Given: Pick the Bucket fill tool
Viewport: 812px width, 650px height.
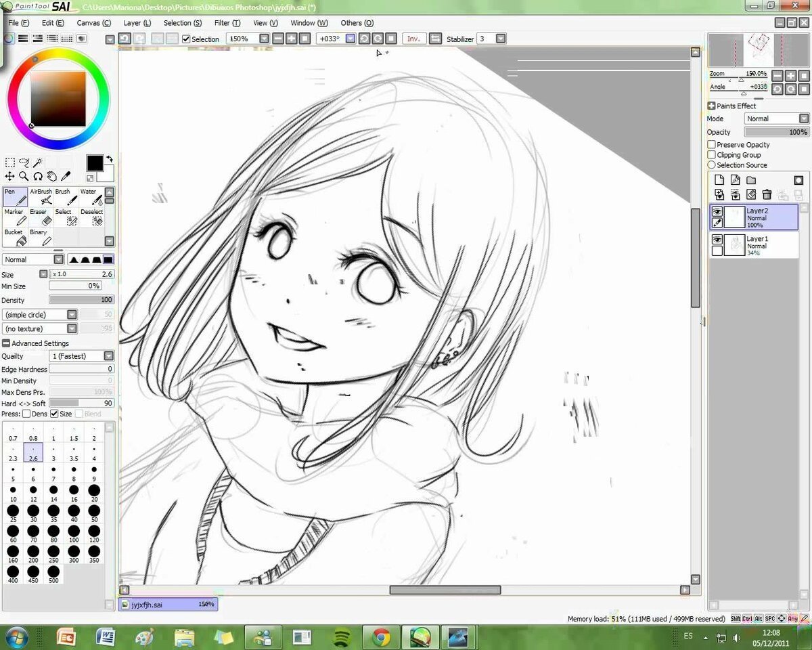Looking at the screenshot, I should click(16, 238).
